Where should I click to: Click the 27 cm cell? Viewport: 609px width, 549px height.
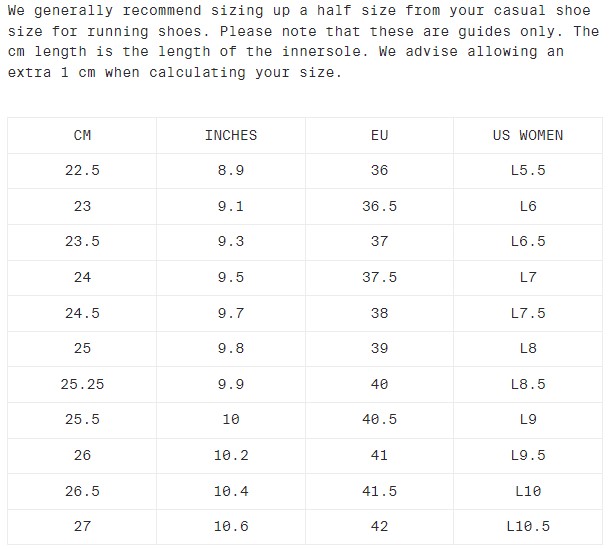click(82, 526)
